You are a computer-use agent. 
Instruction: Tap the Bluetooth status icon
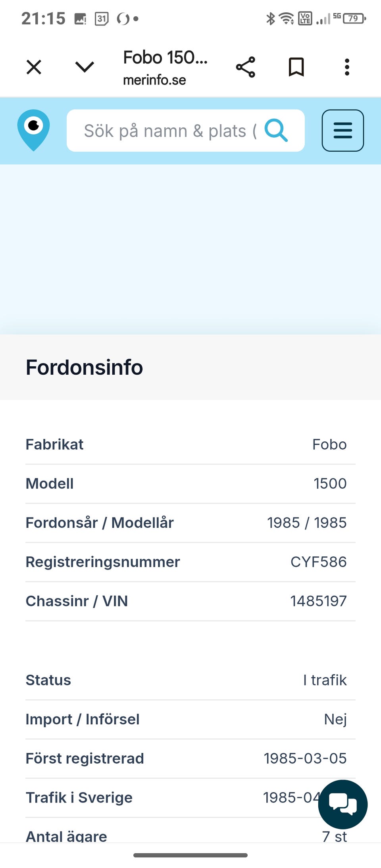270,18
